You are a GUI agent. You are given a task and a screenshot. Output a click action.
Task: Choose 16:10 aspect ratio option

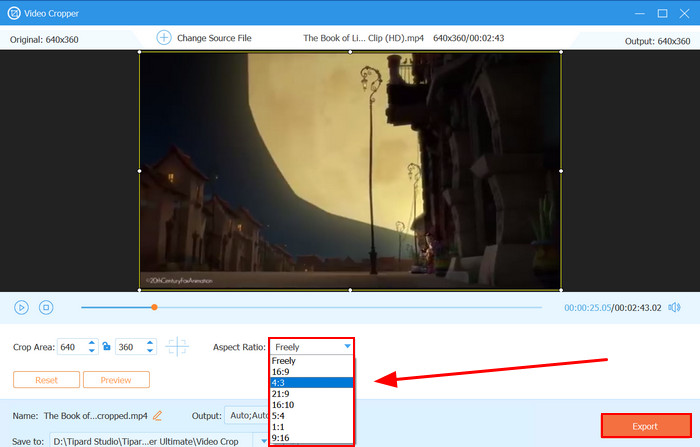tap(312, 405)
